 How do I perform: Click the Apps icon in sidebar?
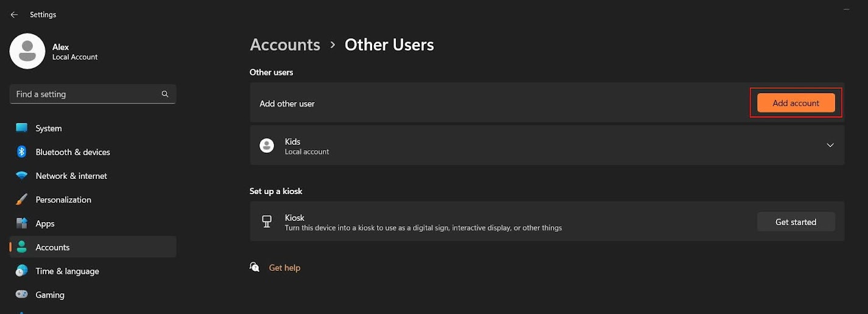[22, 223]
